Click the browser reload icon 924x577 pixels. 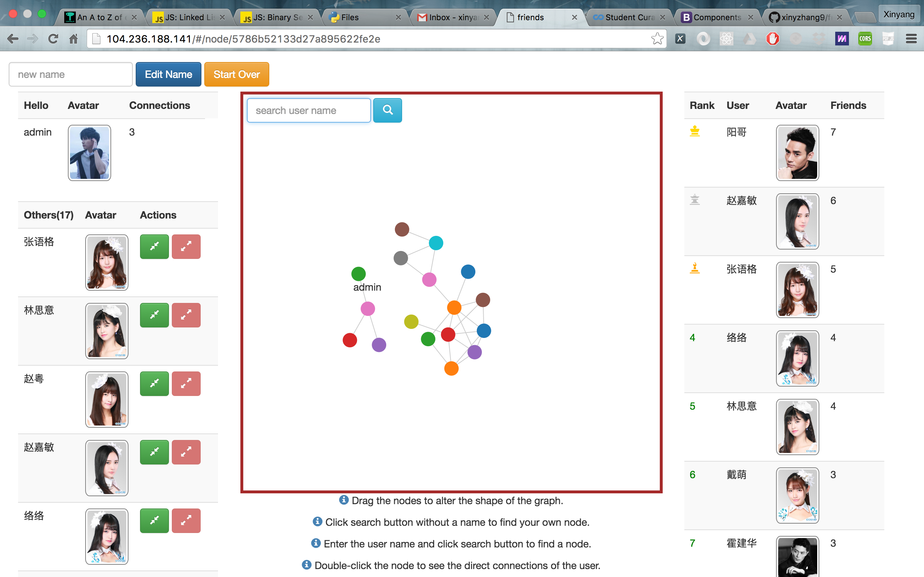pos(53,39)
